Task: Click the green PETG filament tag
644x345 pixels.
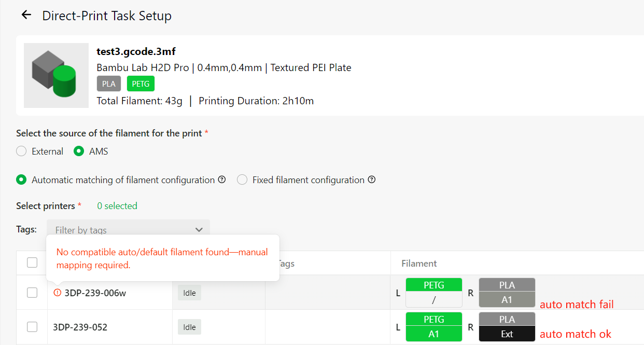Action: 141,84
